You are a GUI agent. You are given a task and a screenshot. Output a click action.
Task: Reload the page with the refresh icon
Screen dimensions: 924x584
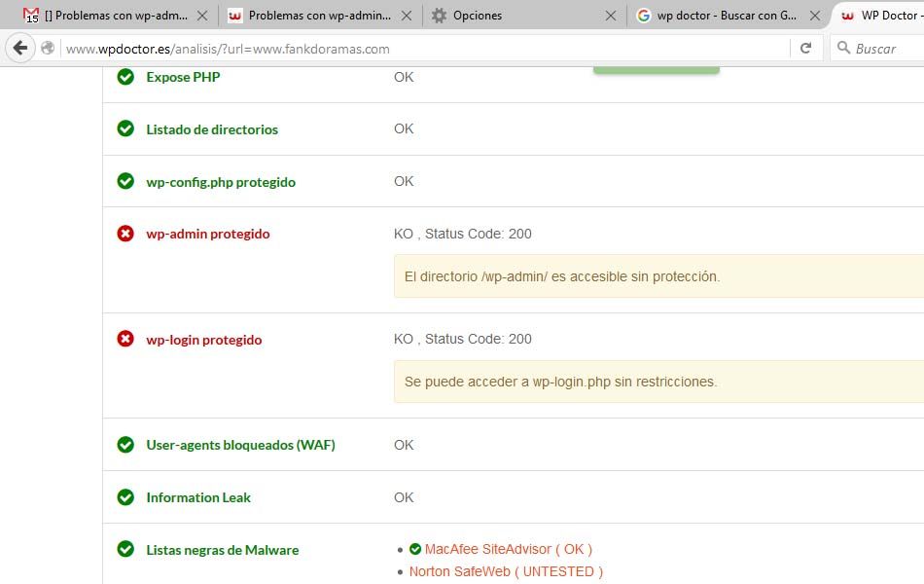(805, 49)
